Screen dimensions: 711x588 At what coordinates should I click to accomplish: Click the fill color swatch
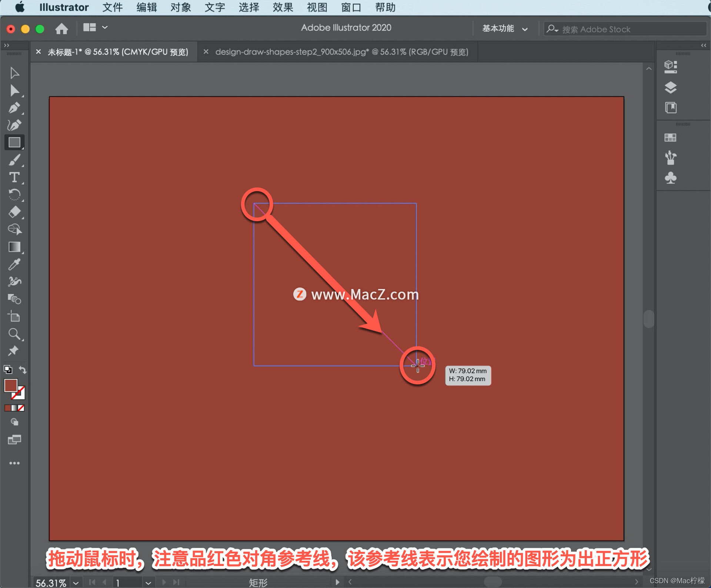[x=10, y=385]
